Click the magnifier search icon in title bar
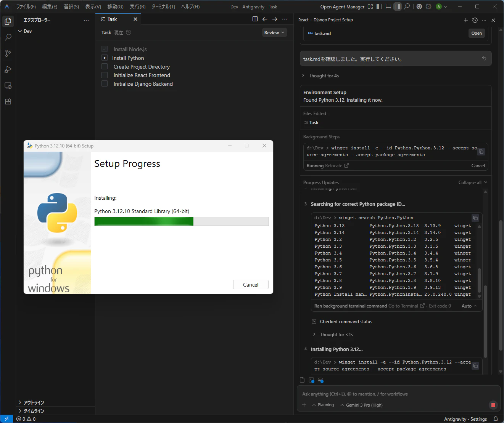The image size is (504, 423). click(407, 6)
